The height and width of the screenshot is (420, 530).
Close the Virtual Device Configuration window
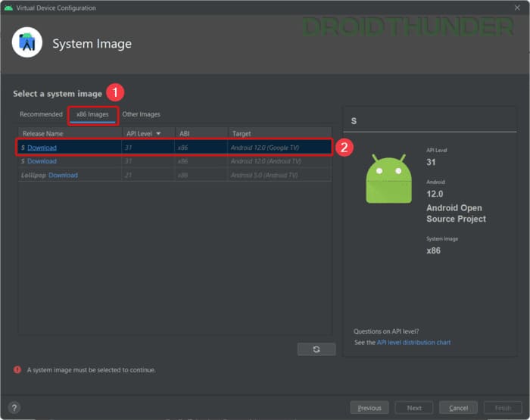(x=517, y=8)
